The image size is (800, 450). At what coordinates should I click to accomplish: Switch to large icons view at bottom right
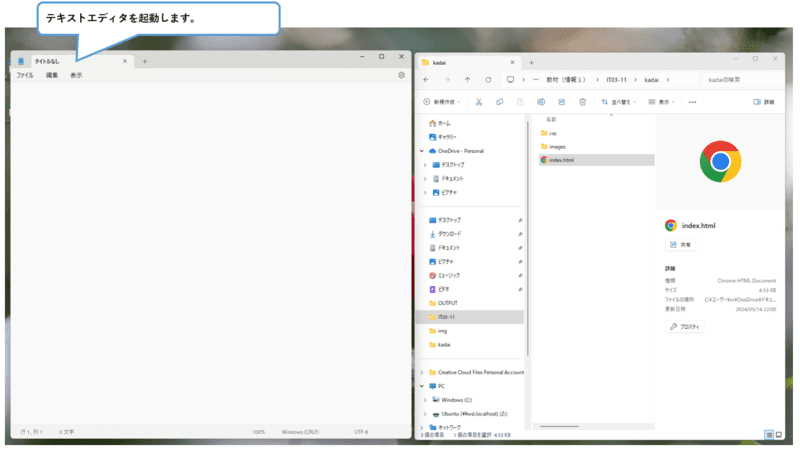pos(779,435)
